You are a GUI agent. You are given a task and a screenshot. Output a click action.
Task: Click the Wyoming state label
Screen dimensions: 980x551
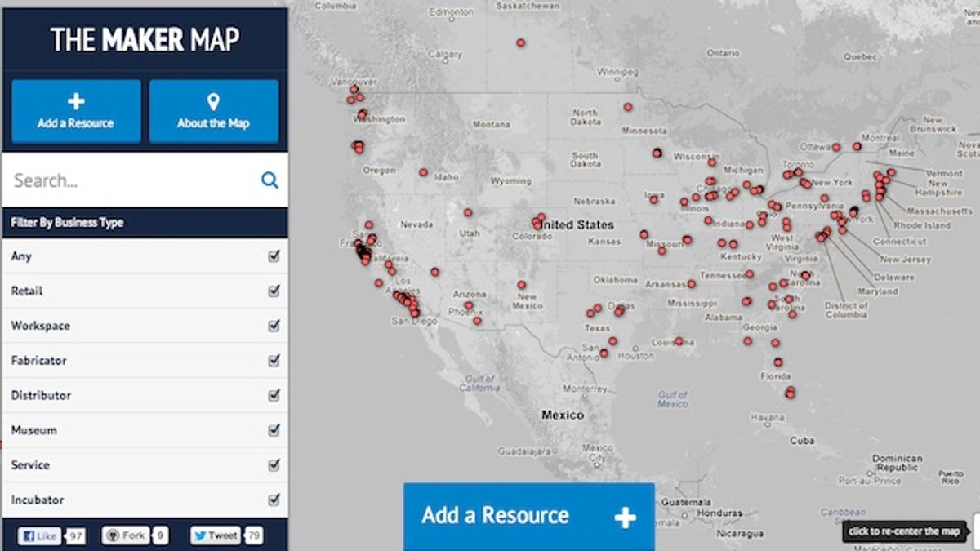point(510,181)
